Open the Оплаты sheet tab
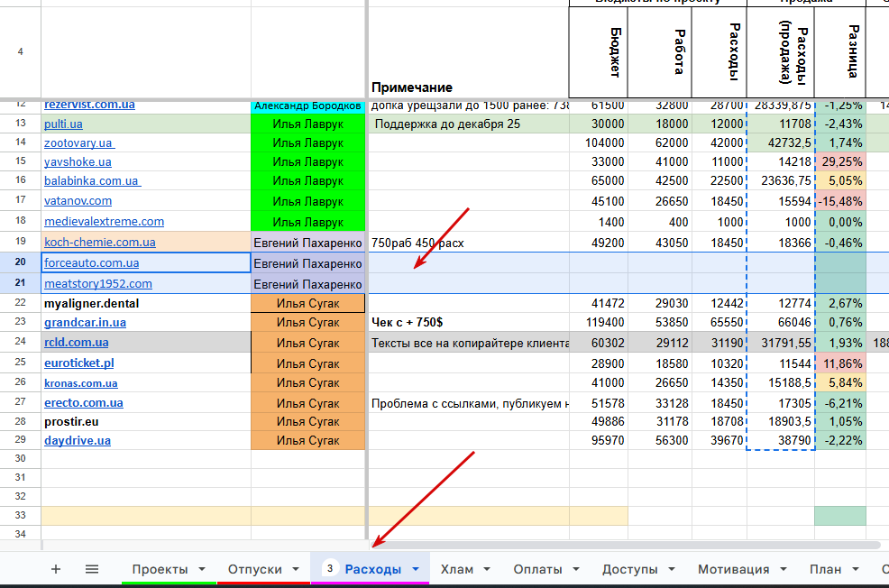This screenshot has width=889, height=588. tap(537, 569)
